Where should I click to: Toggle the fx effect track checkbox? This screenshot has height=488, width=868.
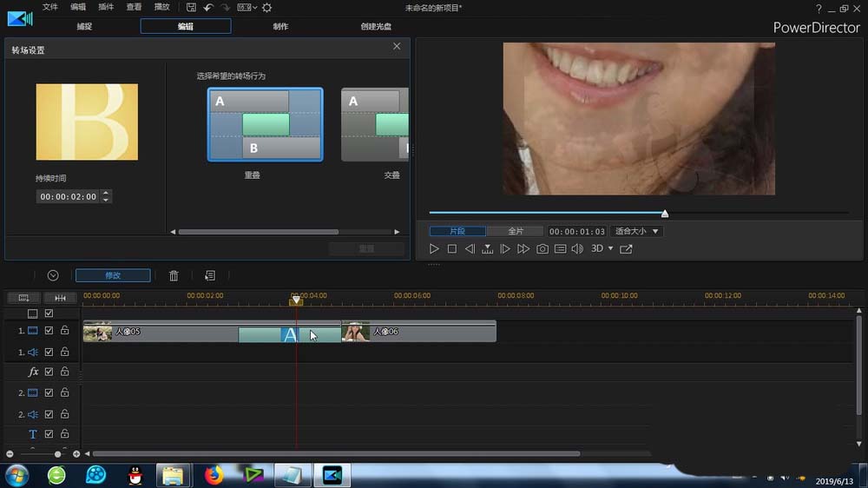coord(49,372)
